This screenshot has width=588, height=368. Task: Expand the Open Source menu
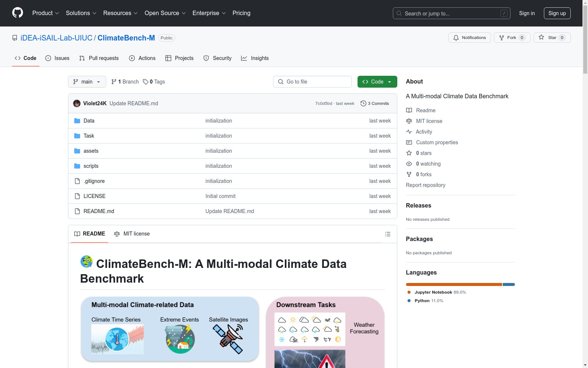pyautogui.click(x=165, y=13)
